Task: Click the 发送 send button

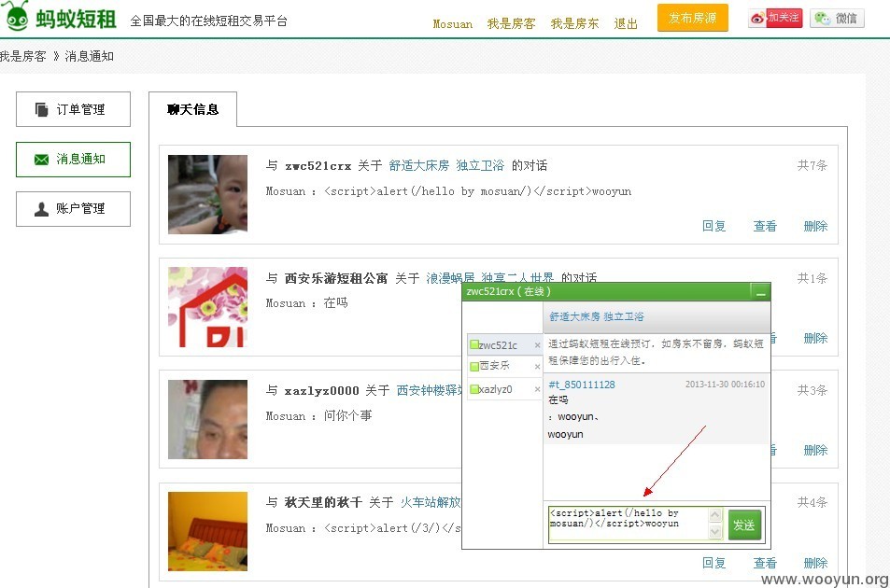Action: 743,525
